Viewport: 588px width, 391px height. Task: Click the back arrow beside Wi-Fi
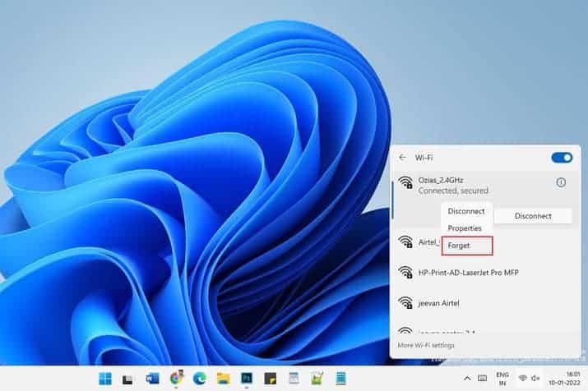[x=402, y=157]
